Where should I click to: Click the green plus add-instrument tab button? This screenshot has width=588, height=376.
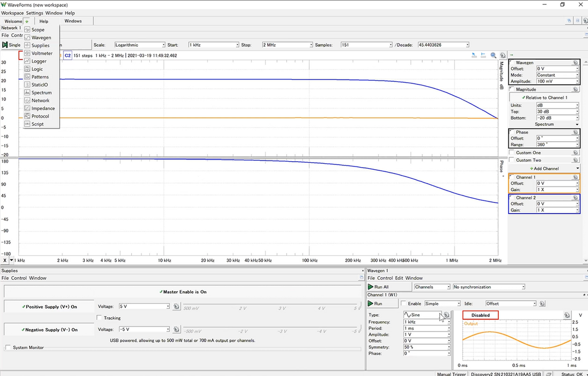27,21
